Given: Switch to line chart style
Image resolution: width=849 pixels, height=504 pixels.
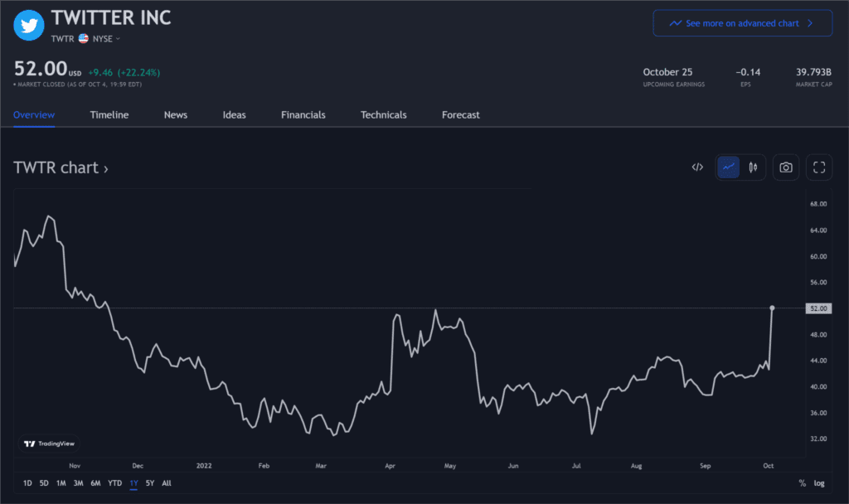Looking at the screenshot, I should pyautogui.click(x=728, y=167).
